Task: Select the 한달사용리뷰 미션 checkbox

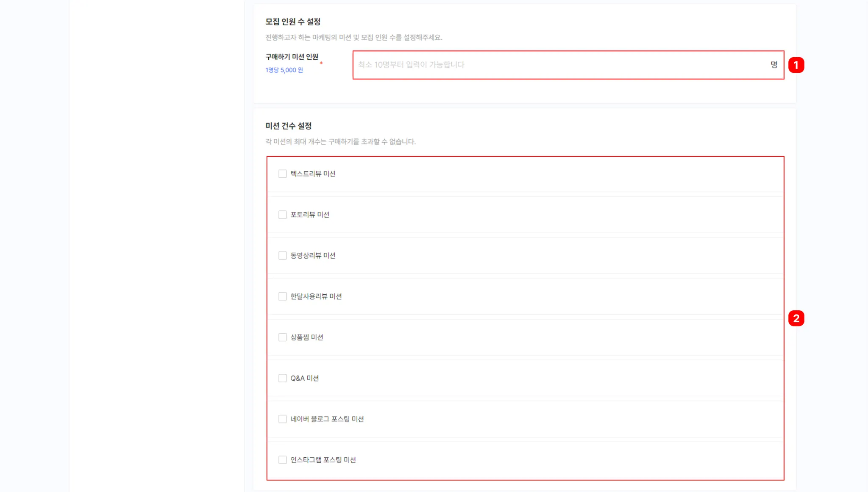Action: click(x=282, y=296)
